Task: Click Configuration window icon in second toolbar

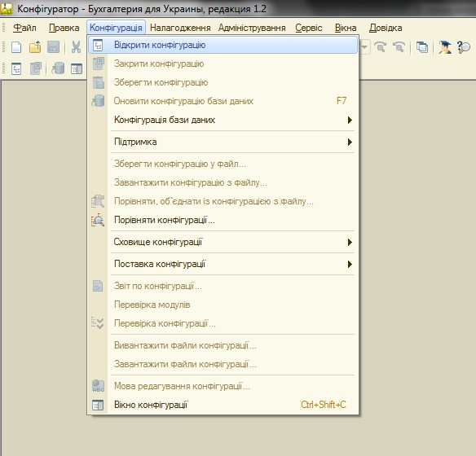Action: pos(77,69)
